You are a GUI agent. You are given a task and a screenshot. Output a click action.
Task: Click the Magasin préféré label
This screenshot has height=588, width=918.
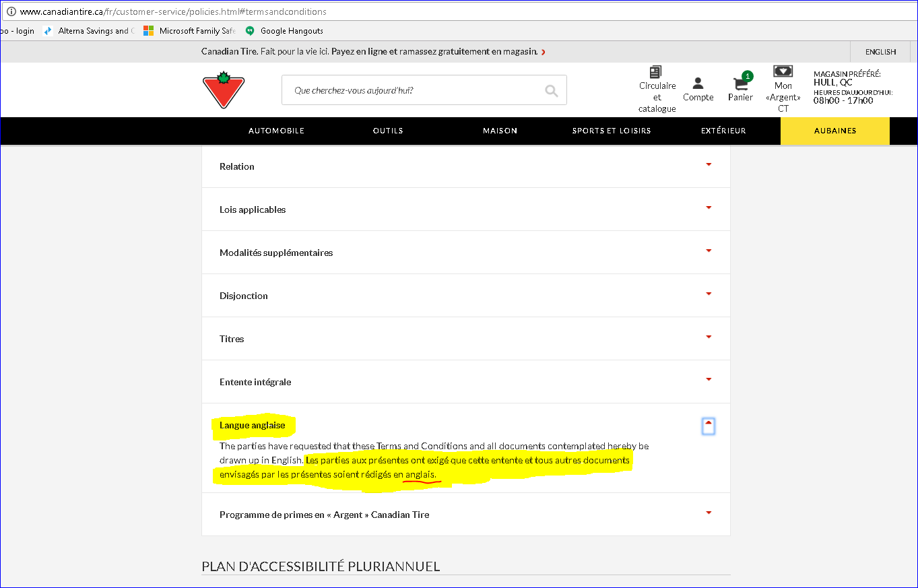coord(847,74)
